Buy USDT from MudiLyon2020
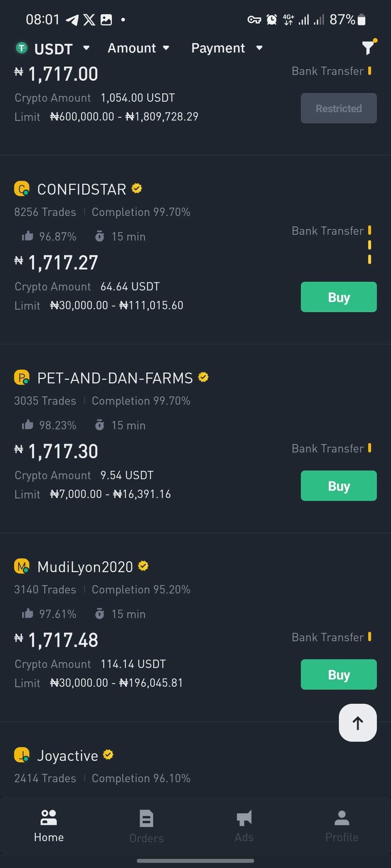Viewport: 391px width, 868px height. 339,674
